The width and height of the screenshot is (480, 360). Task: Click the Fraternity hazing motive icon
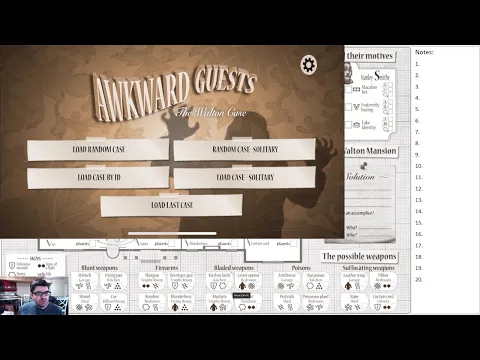point(356,107)
